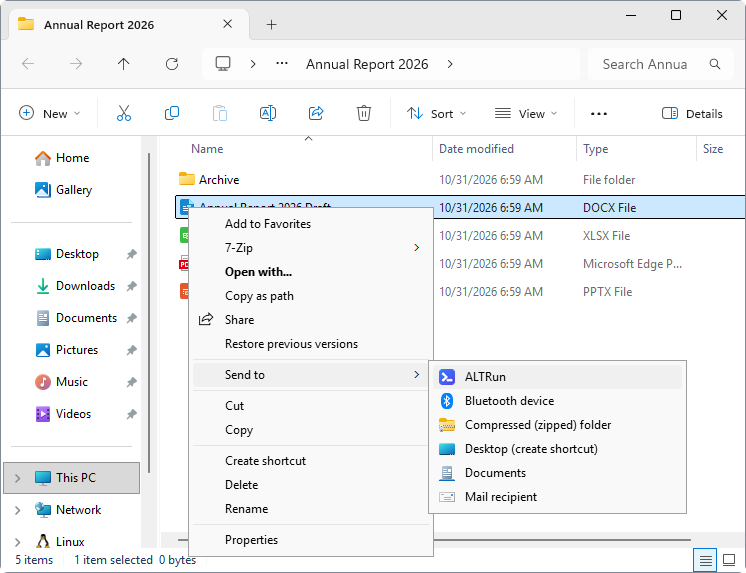Go up one folder level
The image size is (746, 573).
point(124,64)
